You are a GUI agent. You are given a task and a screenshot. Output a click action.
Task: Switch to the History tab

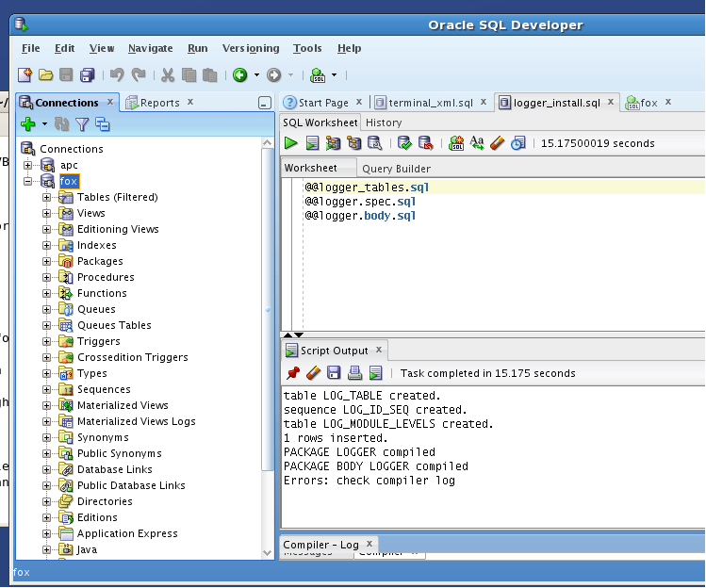(384, 122)
